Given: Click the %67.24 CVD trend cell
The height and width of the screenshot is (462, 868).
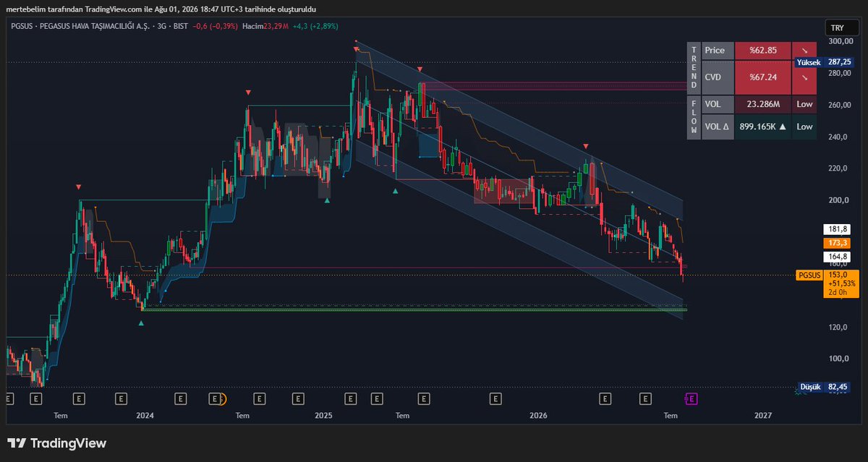Looking at the screenshot, I should tap(762, 77).
